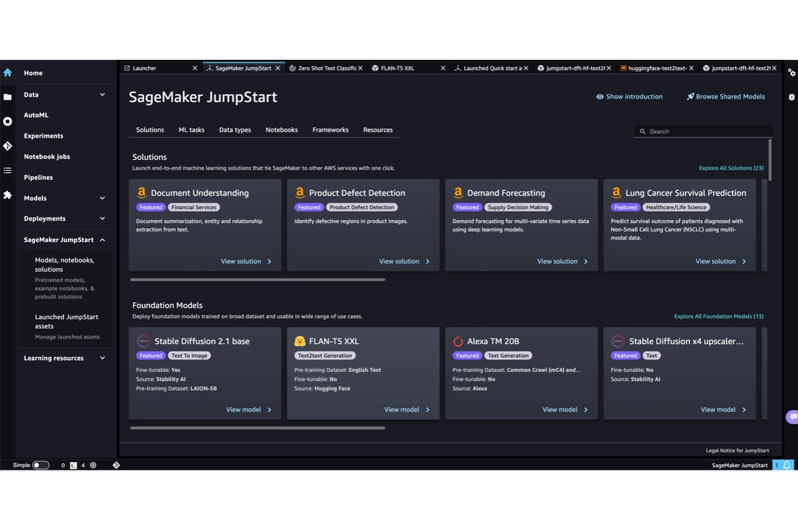This screenshot has width=798, height=532.
Task: Click View model on FLAN-T5 XXL card
Action: click(x=407, y=410)
